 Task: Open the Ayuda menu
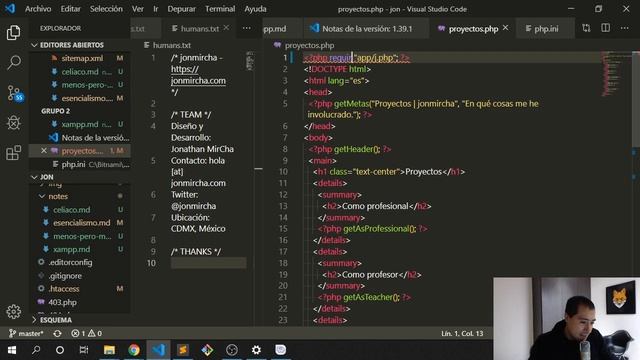(255, 9)
